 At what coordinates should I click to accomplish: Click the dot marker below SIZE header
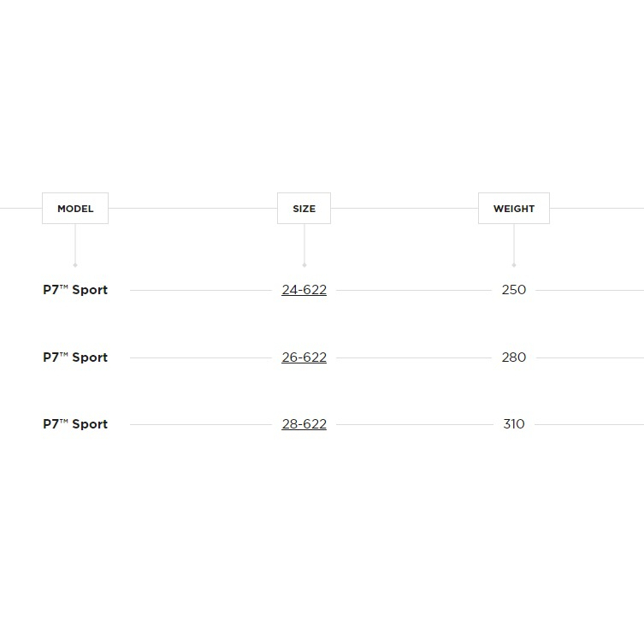tap(304, 265)
